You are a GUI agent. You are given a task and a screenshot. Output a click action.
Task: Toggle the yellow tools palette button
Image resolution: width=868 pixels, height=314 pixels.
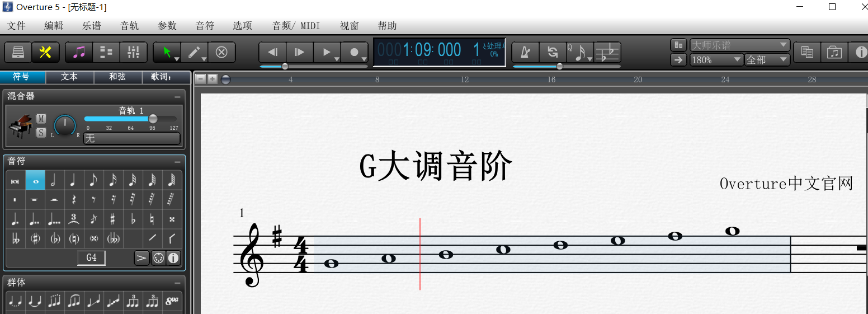pos(45,52)
